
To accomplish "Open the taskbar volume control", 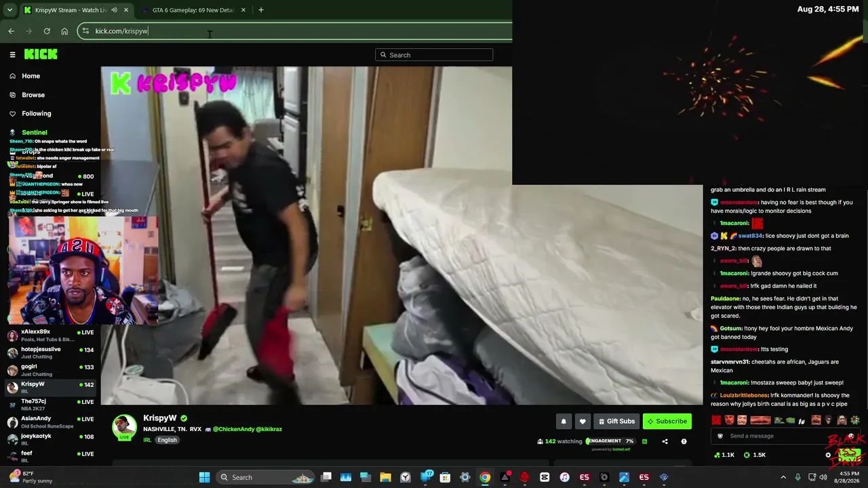I will click(x=823, y=477).
